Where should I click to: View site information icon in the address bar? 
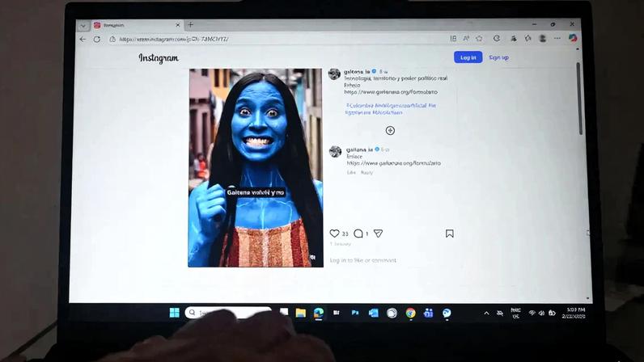click(112, 39)
